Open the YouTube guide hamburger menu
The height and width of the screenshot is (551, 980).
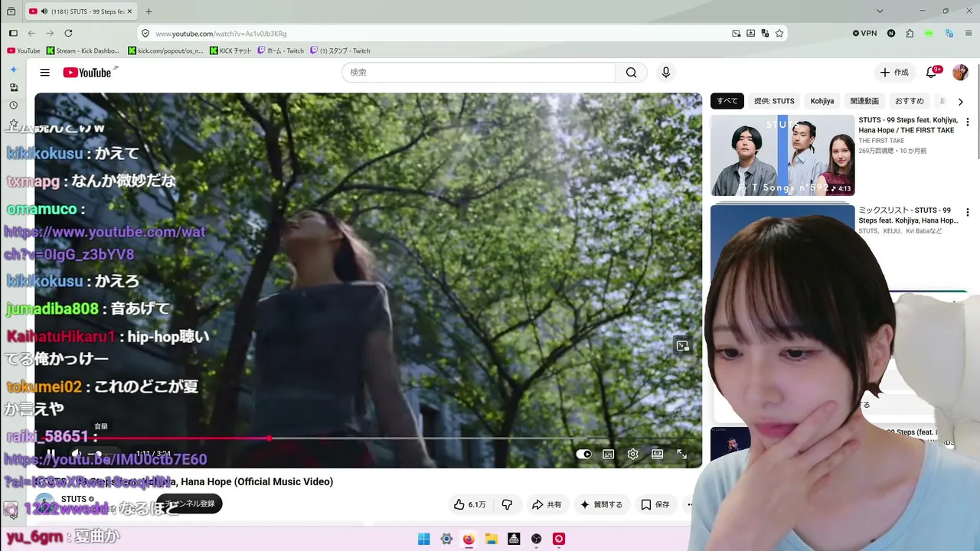coord(45,73)
